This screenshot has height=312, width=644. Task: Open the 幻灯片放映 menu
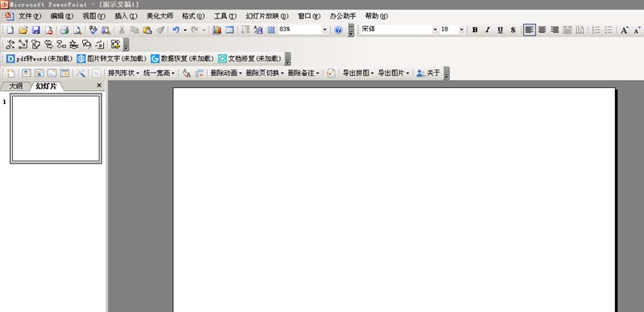267,16
